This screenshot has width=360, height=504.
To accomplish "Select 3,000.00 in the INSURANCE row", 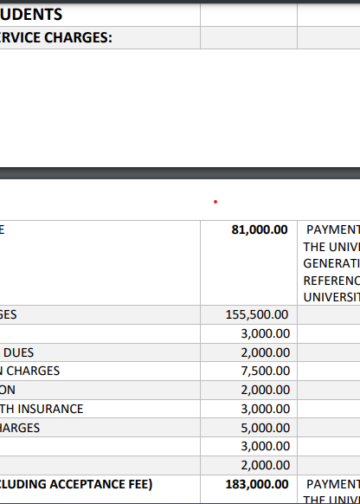I will coord(265,409).
